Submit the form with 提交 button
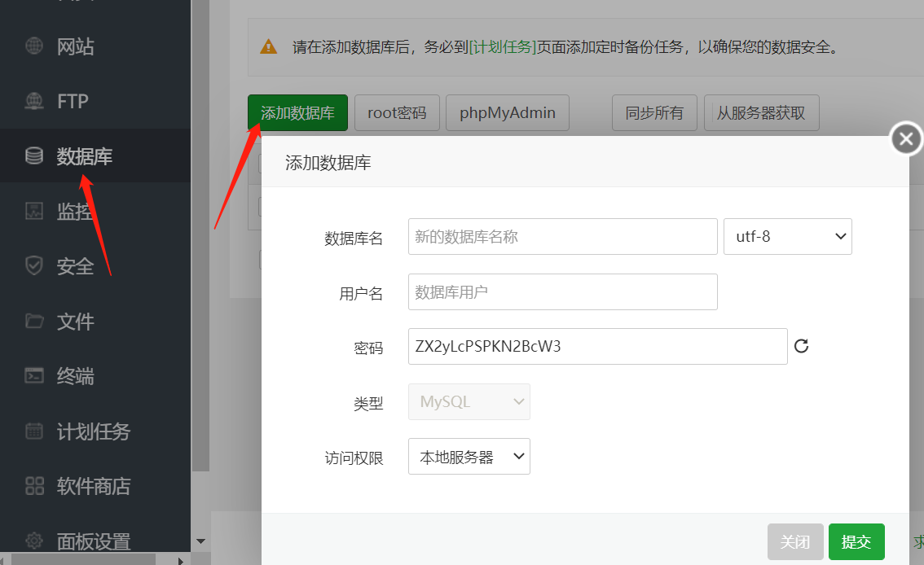The image size is (924, 565). click(x=856, y=541)
